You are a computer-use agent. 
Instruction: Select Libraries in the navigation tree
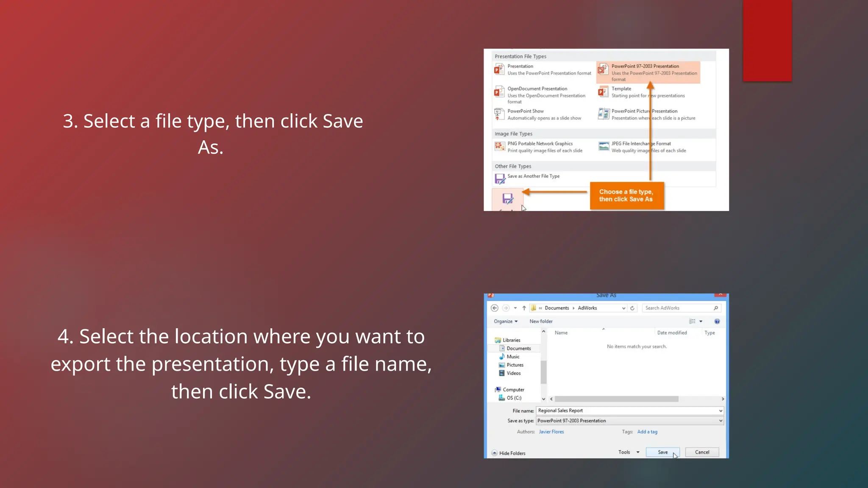click(x=508, y=340)
